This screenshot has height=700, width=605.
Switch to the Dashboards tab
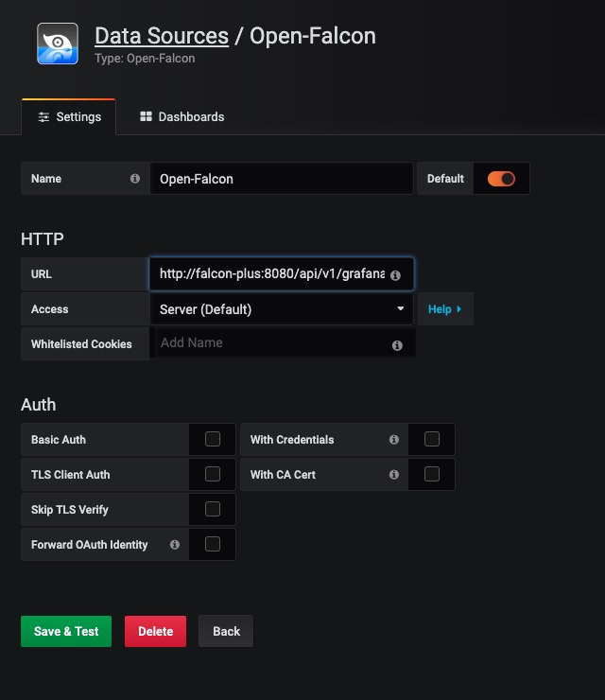click(182, 117)
